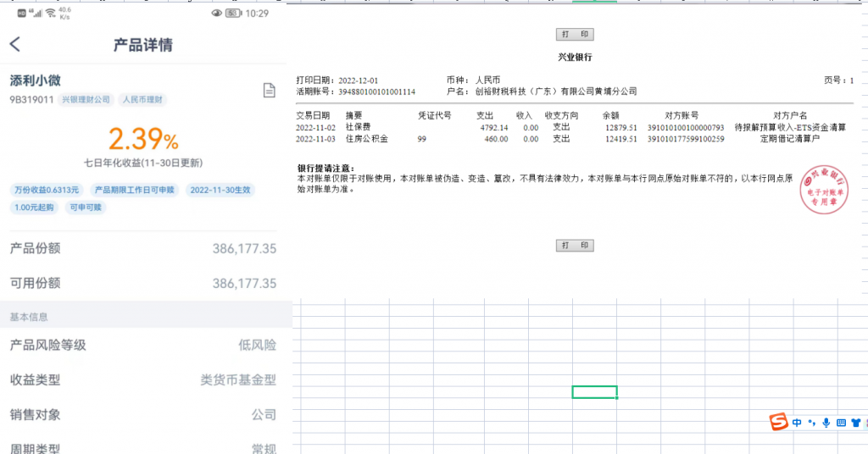Tap the 万份收益0.6313元 tag
Screen dimensions: 868x454
pyautogui.click(x=47, y=190)
